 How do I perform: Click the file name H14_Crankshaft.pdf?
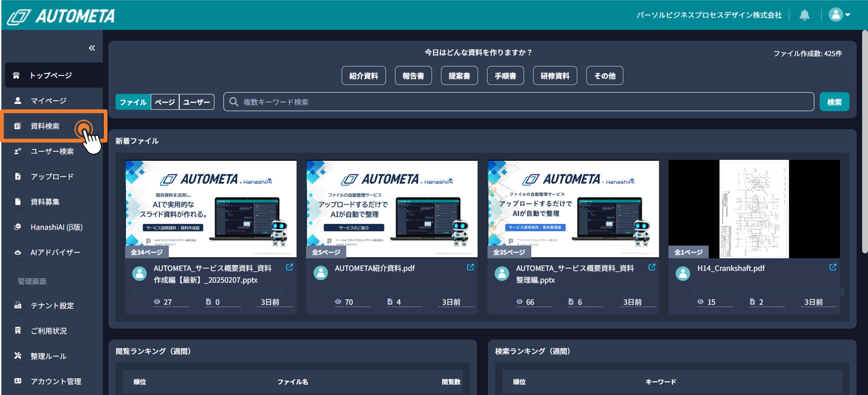(731, 269)
